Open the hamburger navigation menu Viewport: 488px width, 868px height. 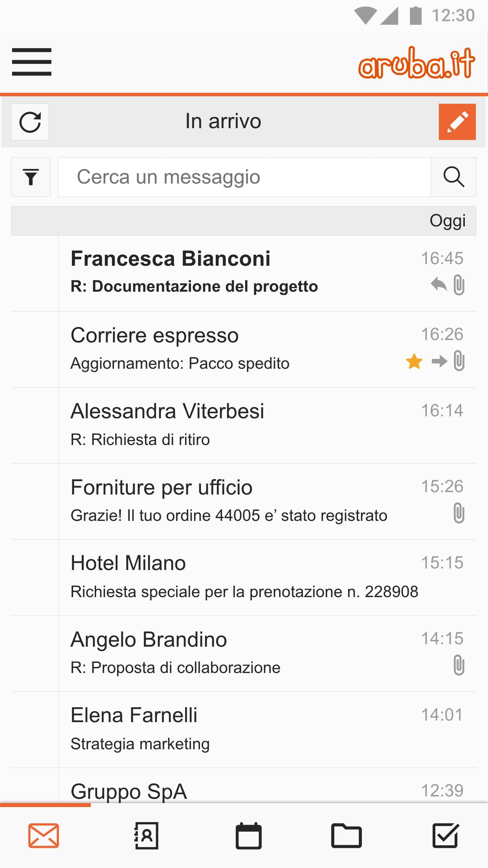31,62
